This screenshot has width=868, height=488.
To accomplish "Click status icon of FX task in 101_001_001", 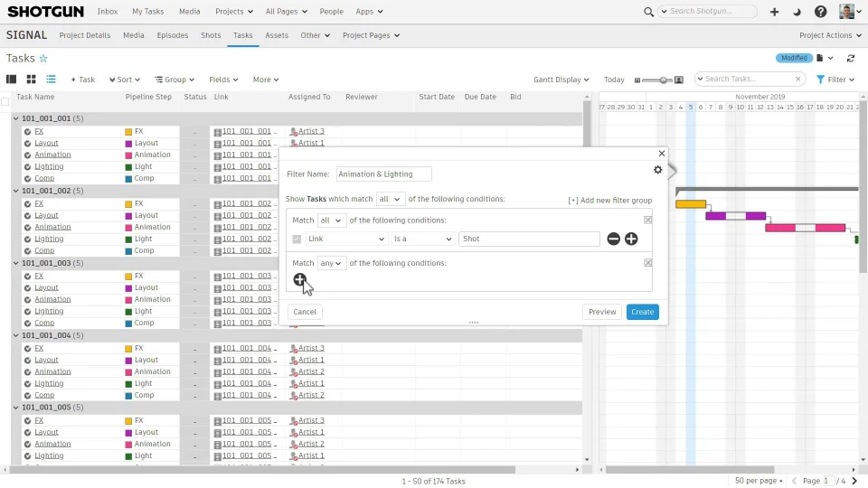I will tap(27, 132).
